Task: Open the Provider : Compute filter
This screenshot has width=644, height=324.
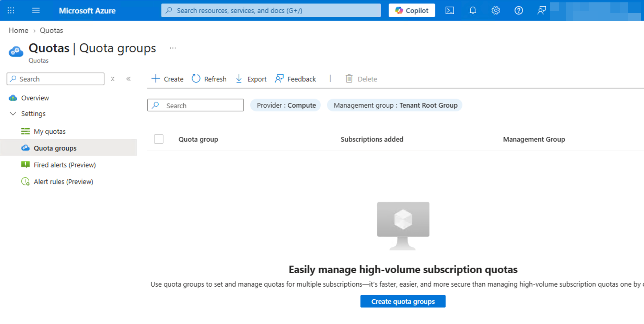Action: pyautogui.click(x=285, y=105)
